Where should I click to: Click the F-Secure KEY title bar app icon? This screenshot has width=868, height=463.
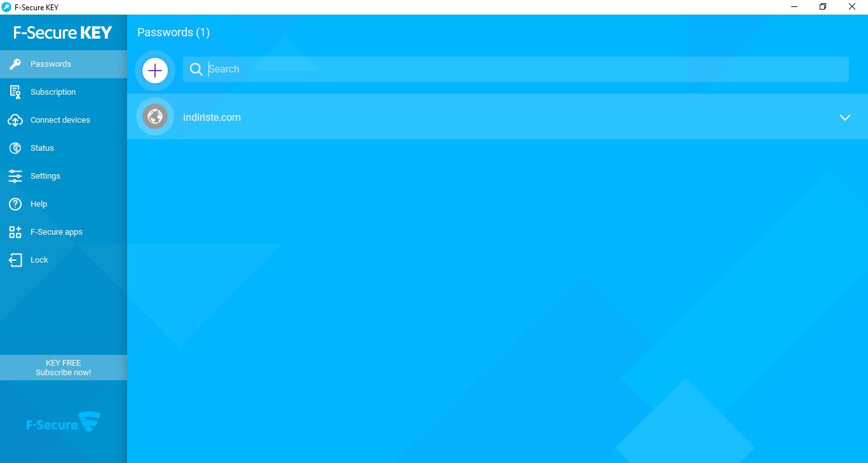pos(6,7)
